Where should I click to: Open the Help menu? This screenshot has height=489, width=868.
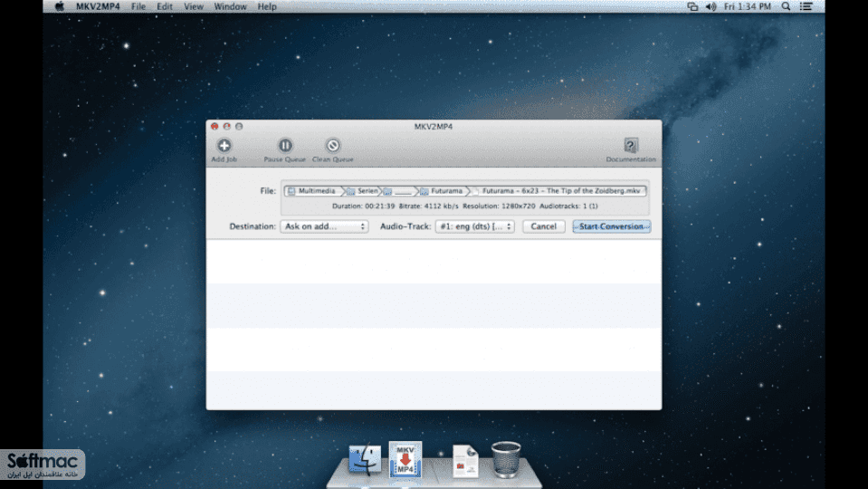pyautogui.click(x=267, y=6)
